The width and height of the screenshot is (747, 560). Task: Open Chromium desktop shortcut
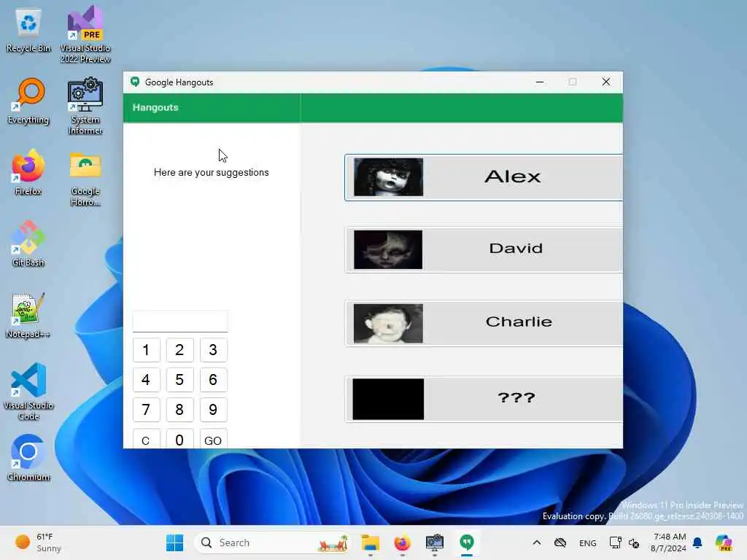point(28,458)
